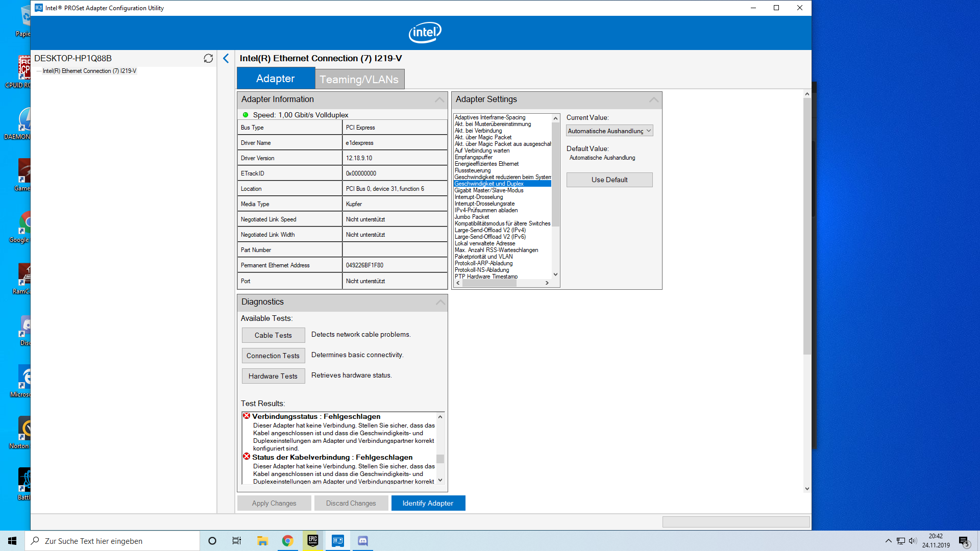Open the notification center icon
Viewport: 980px width, 551px height.
pos(963,541)
